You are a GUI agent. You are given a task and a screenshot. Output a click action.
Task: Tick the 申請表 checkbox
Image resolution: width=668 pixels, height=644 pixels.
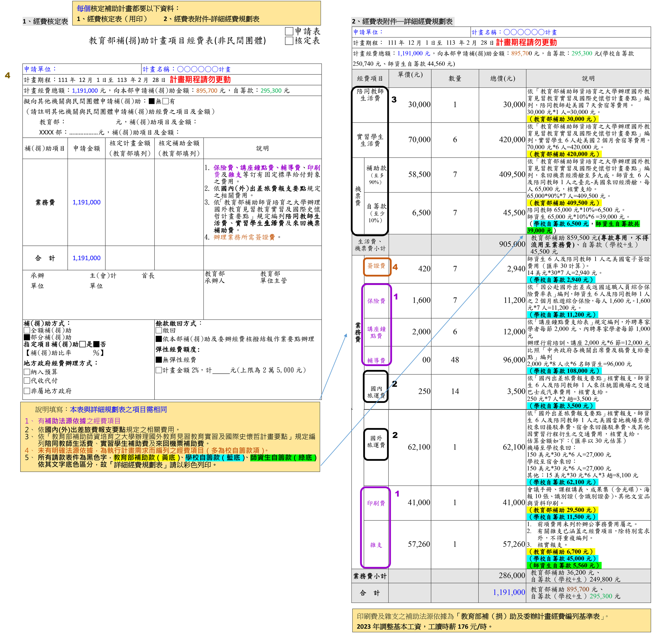[x=289, y=31]
